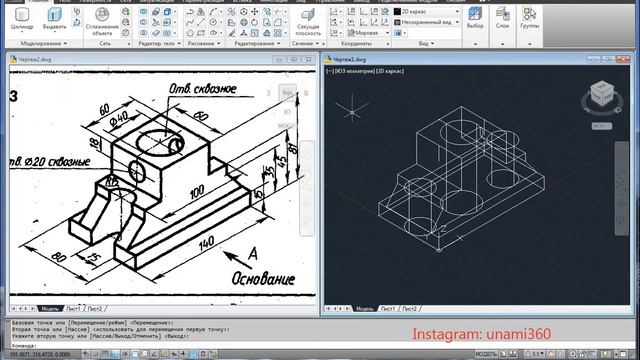640x360 pixels.
Task: Select the Move tool in Редактирование
Action: (255, 11)
